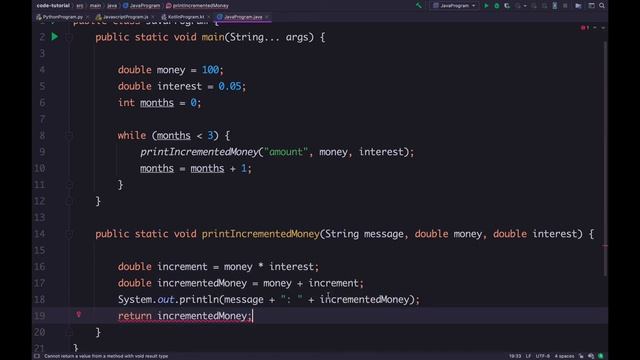Click 'months = months + 1;' on line 10
640x360 pixels.
point(196,169)
